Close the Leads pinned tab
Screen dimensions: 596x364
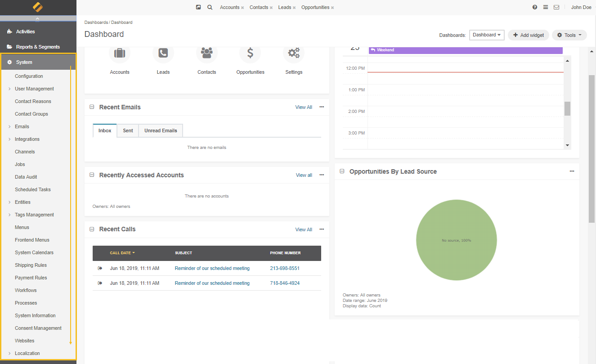point(294,8)
